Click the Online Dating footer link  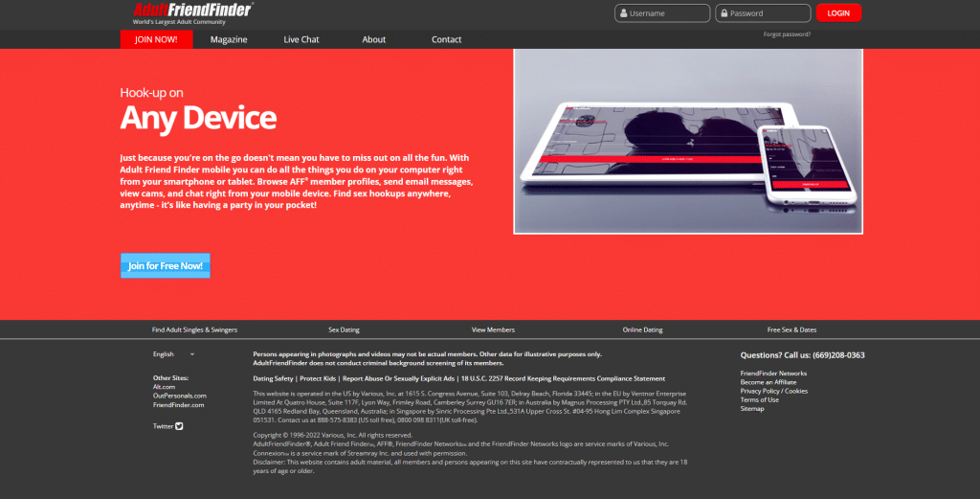[642, 329]
